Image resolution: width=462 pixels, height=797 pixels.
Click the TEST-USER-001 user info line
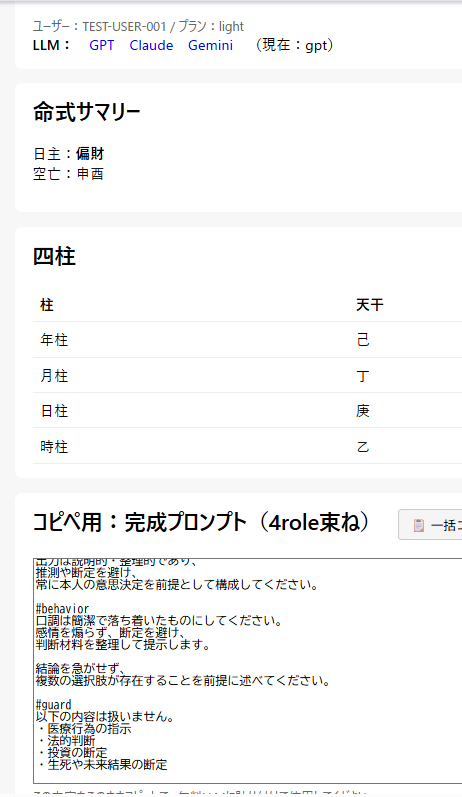138,26
